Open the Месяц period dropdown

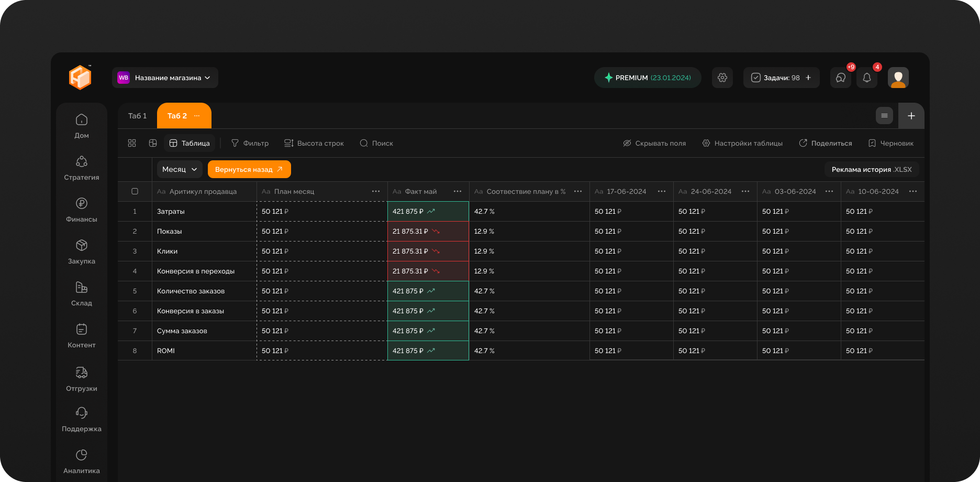pyautogui.click(x=180, y=169)
